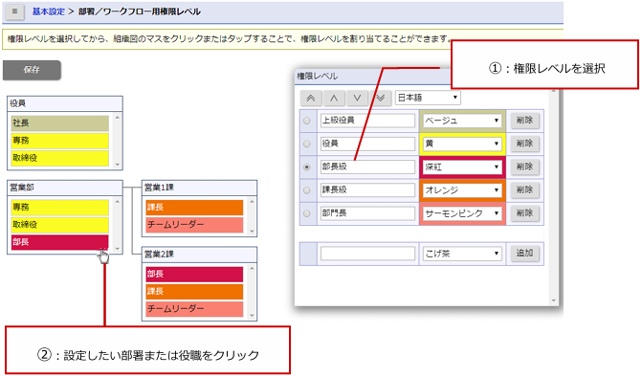Click 部長 cell in 営業2課 box

194,274
